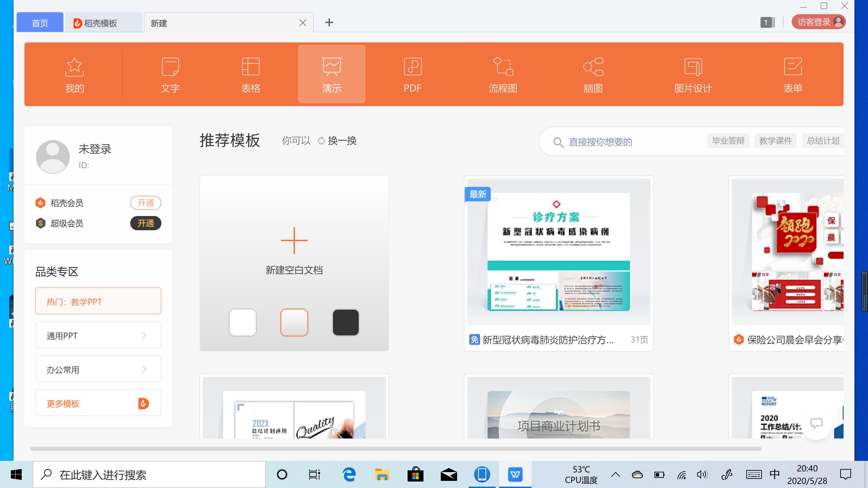
Task: Open 更多模板 link
Action: (x=63, y=404)
